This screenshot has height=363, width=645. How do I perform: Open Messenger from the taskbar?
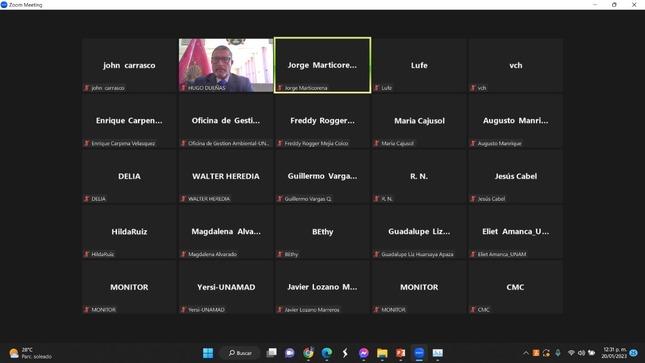[x=364, y=353]
